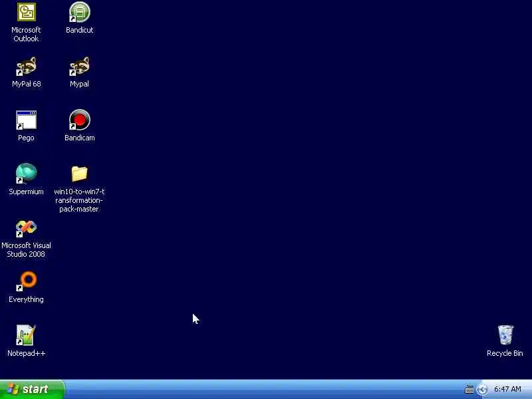Select the Everything search shortcut icon

point(26,281)
